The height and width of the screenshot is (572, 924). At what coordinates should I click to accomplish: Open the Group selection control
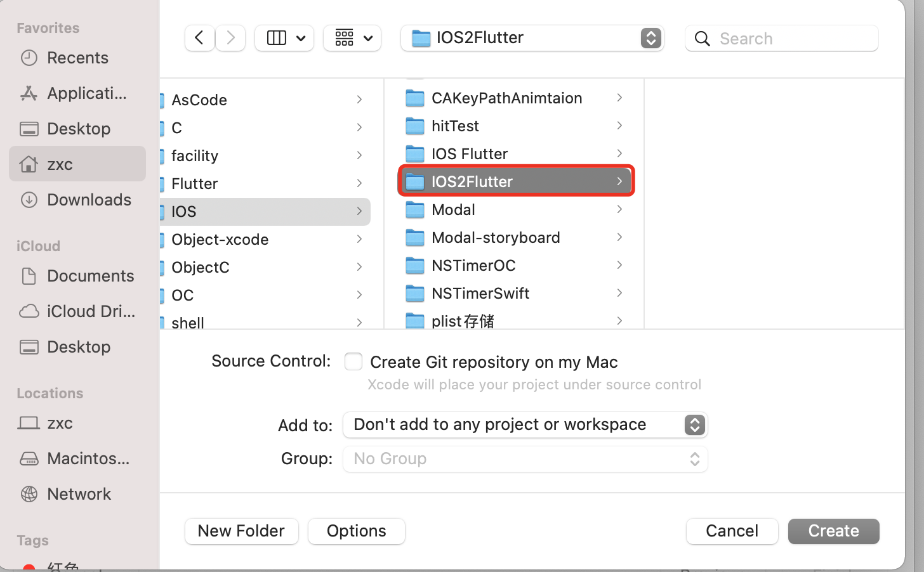pyautogui.click(x=525, y=458)
